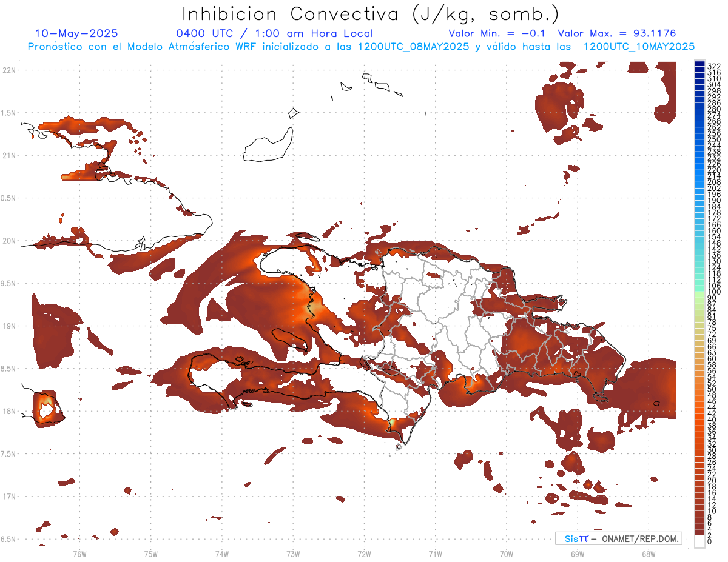Click the latitude label "19N"
Screen dimensions: 728x562
coord(9,326)
